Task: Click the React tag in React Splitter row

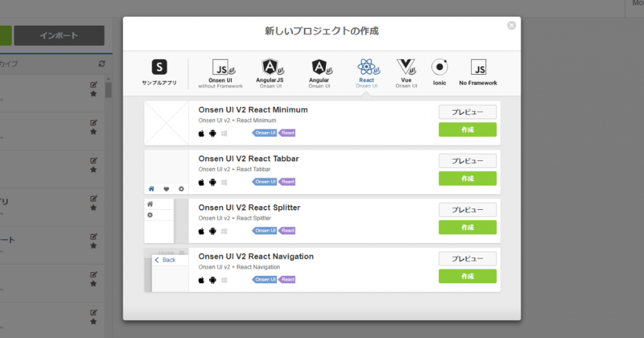Action: [287, 231]
